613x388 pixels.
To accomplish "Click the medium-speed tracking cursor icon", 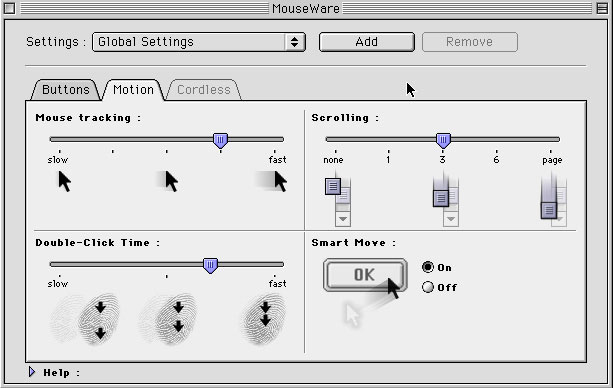I will tap(168, 181).
